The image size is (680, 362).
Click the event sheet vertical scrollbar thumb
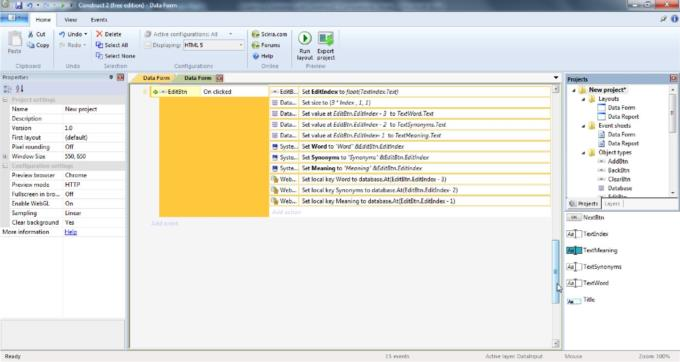pos(556,272)
